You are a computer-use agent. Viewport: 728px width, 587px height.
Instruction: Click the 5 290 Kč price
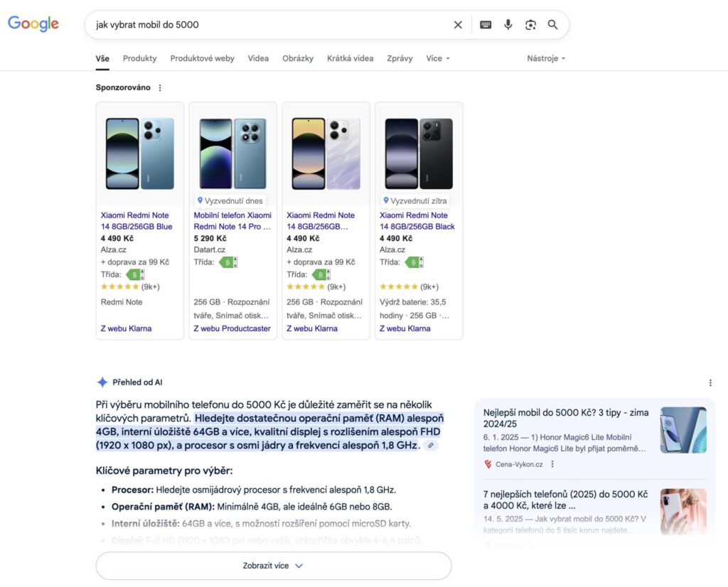click(210, 238)
